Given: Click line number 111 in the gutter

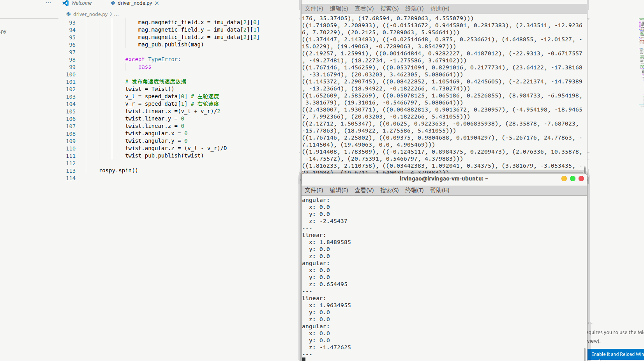Looking at the screenshot, I should pos(71,156).
